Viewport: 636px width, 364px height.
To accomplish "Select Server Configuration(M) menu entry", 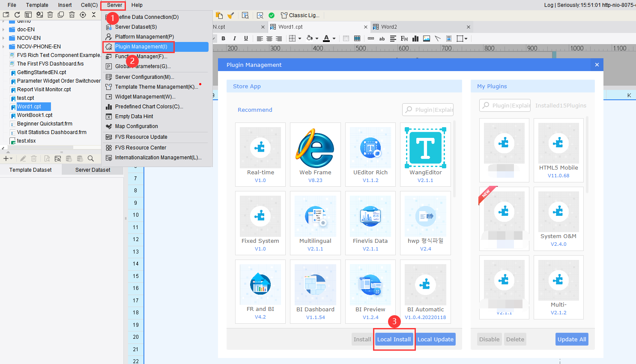I will (144, 77).
